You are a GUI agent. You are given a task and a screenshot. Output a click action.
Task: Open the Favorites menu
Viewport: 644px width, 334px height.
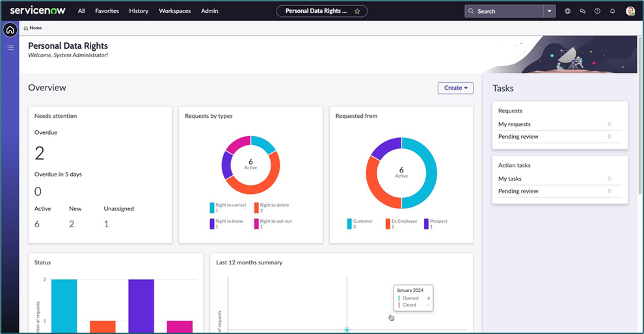(x=107, y=11)
